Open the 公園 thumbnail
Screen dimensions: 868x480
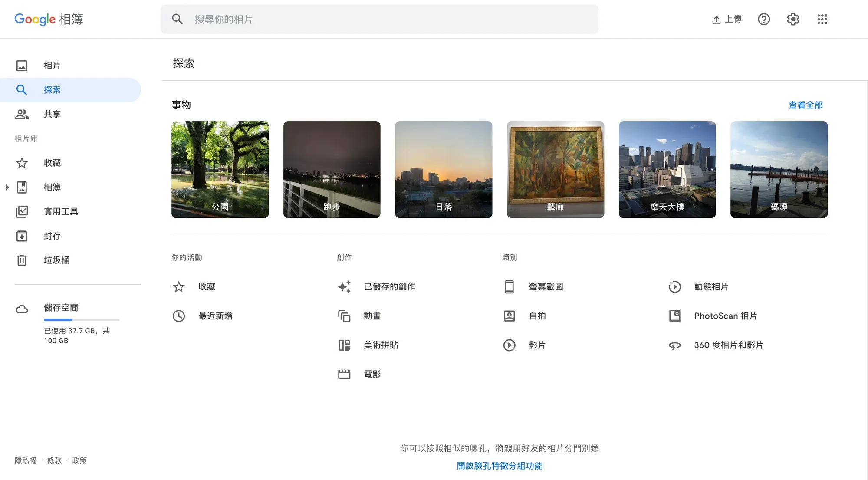tap(220, 169)
